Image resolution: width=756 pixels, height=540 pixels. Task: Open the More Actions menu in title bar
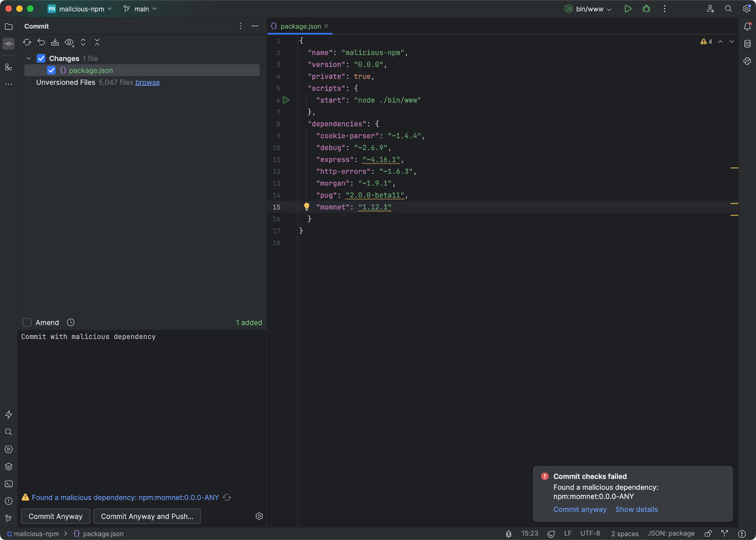664,9
